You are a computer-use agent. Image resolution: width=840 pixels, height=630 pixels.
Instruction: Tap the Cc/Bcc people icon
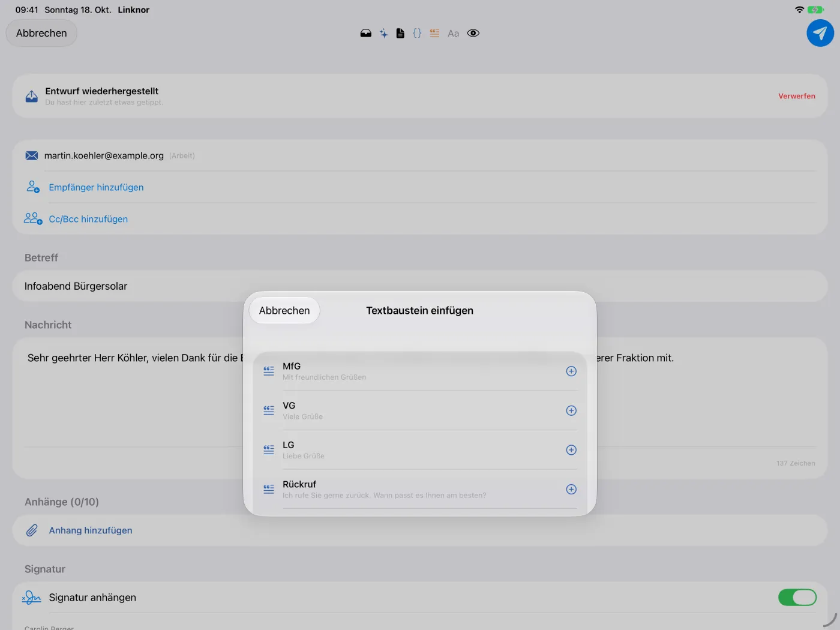point(33,219)
